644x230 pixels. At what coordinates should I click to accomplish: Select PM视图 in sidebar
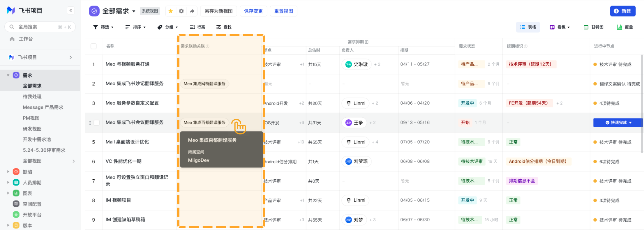31,118
